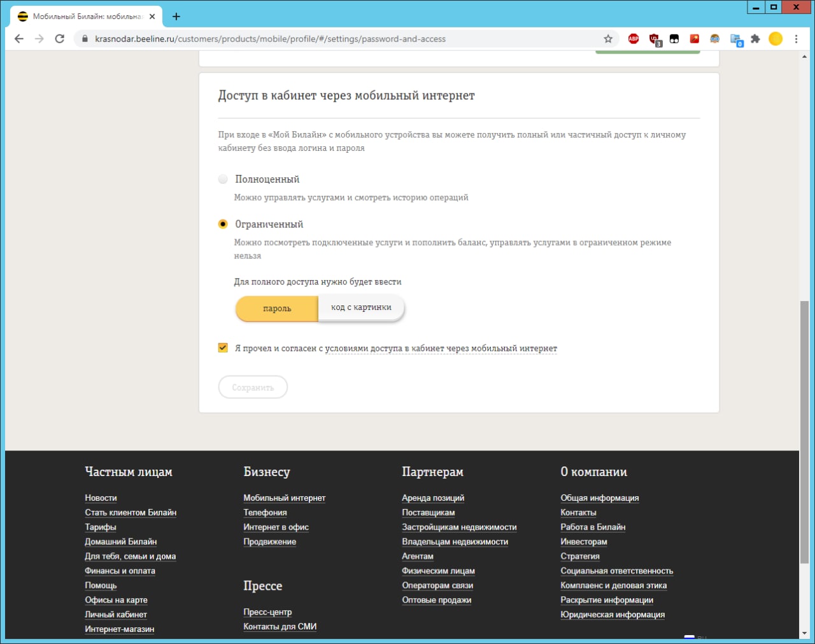Viewport: 815px width, 644px height.
Task: Open Офисы на карте link
Action: pos(116,600)
